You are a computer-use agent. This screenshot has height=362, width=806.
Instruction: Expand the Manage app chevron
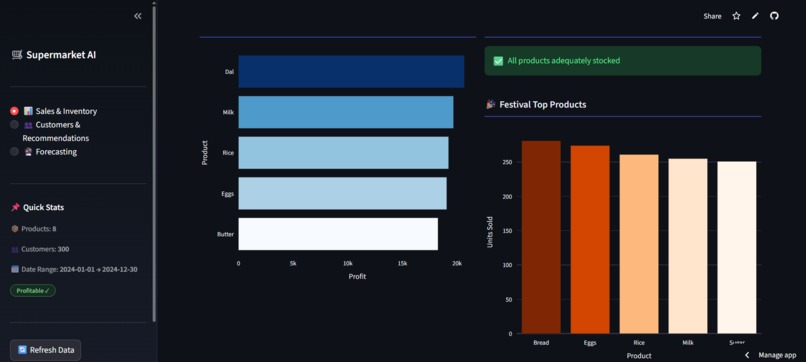747,355
